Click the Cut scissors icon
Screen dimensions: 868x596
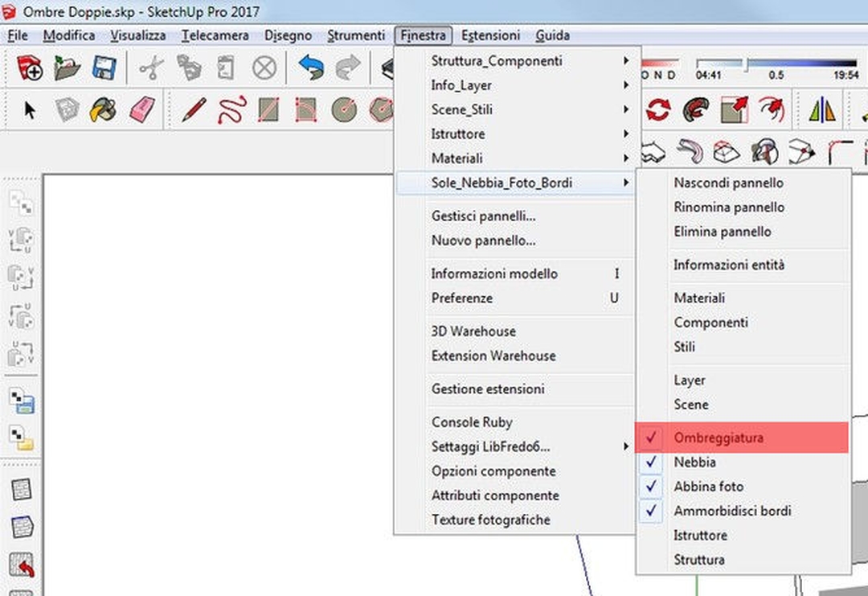click(x=150, y=68)
